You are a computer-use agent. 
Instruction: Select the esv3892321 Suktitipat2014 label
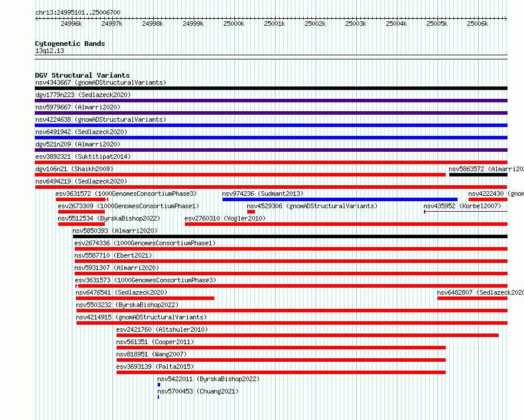(x=83, y=156)
